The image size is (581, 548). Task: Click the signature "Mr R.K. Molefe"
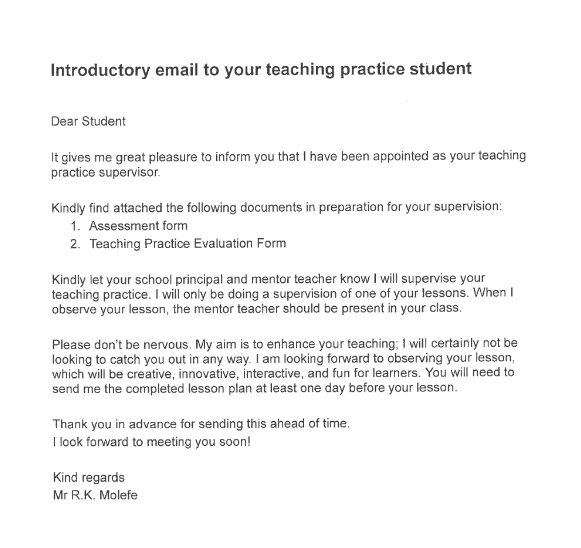(x=95, y=495)
